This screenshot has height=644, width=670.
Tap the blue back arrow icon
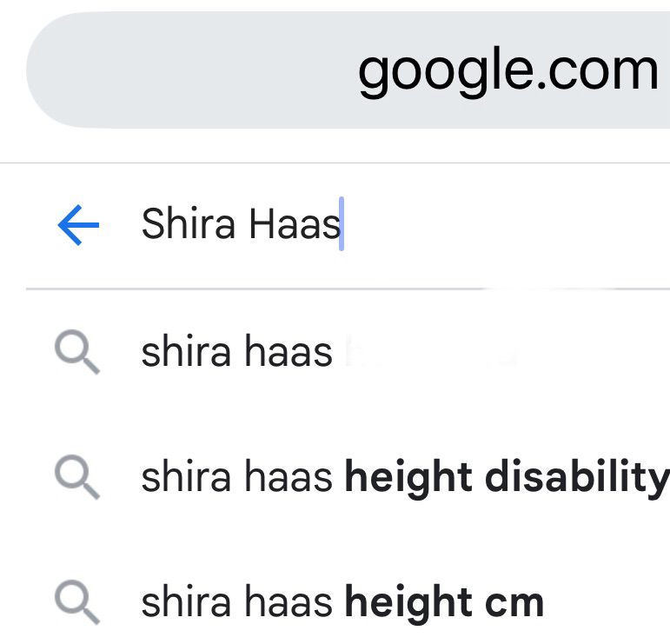point(78,226)
